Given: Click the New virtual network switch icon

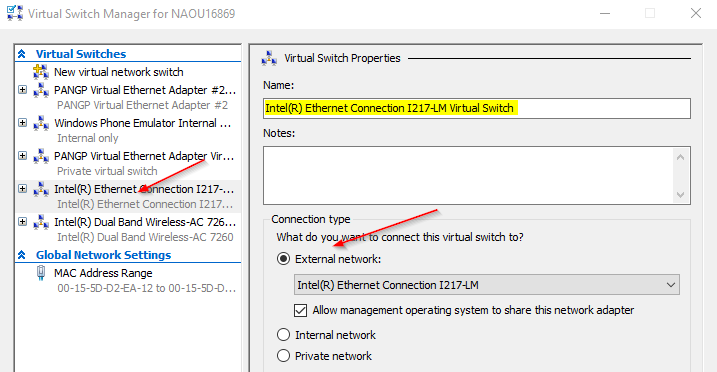Looking at the screenshot, I should coord(41,72).
